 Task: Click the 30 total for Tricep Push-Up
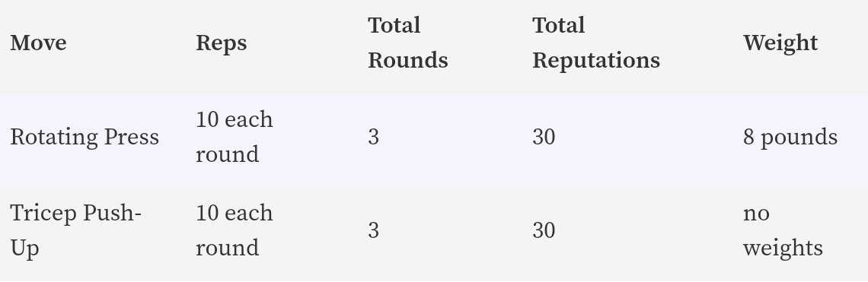544,230
